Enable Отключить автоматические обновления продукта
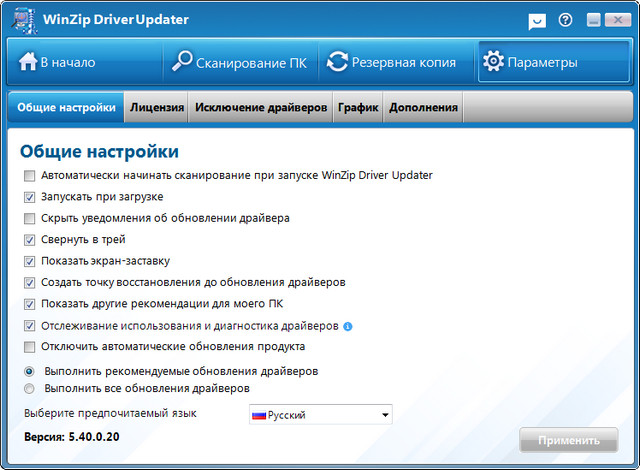The height and width of the screenshot is (470, 640). pos(30,347)
